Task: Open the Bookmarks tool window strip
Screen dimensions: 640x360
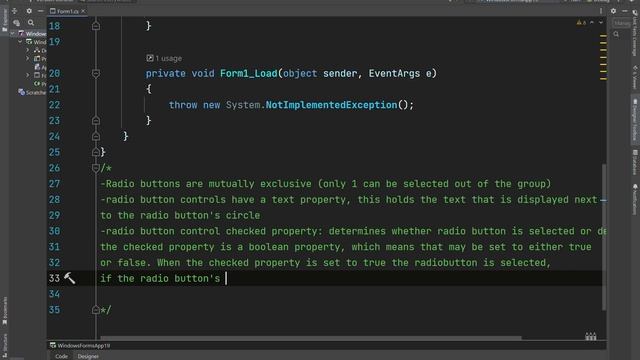Action: tap(5, 311)
